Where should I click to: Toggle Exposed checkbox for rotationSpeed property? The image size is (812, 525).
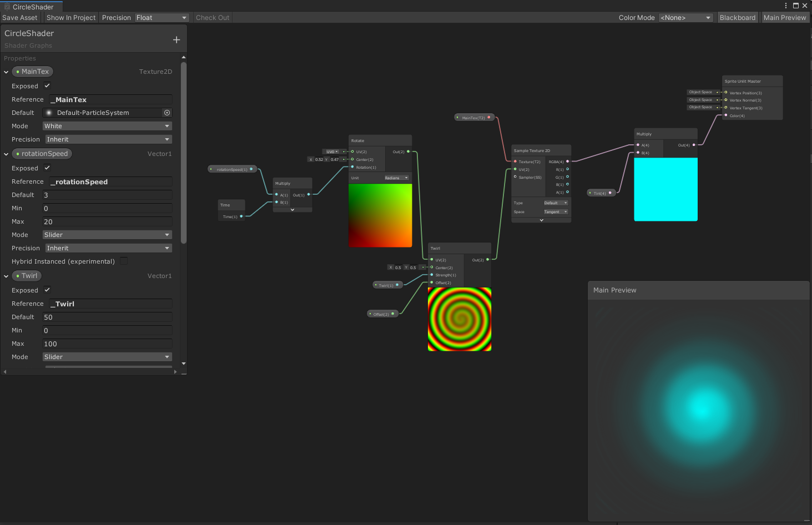click(47, 168)
